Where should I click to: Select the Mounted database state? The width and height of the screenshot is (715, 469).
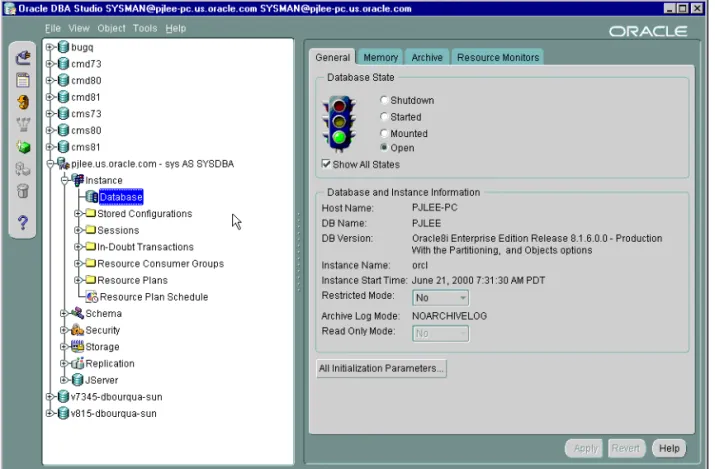[x=384, y=133]
